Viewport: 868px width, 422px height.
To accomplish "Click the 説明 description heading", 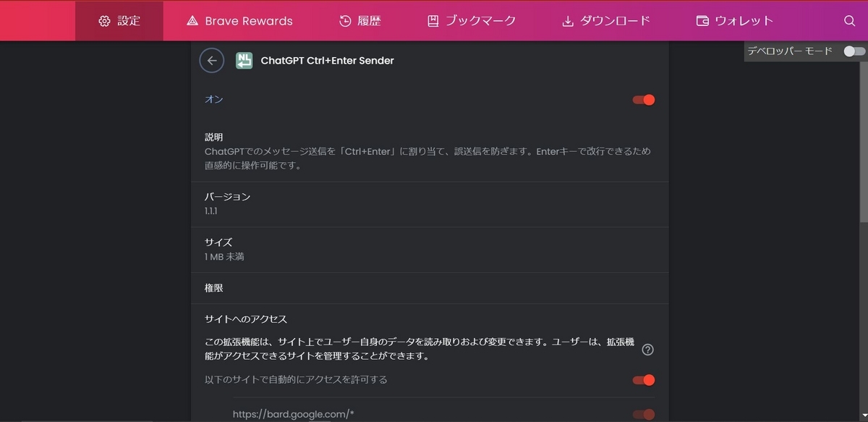I will (214, 137).
